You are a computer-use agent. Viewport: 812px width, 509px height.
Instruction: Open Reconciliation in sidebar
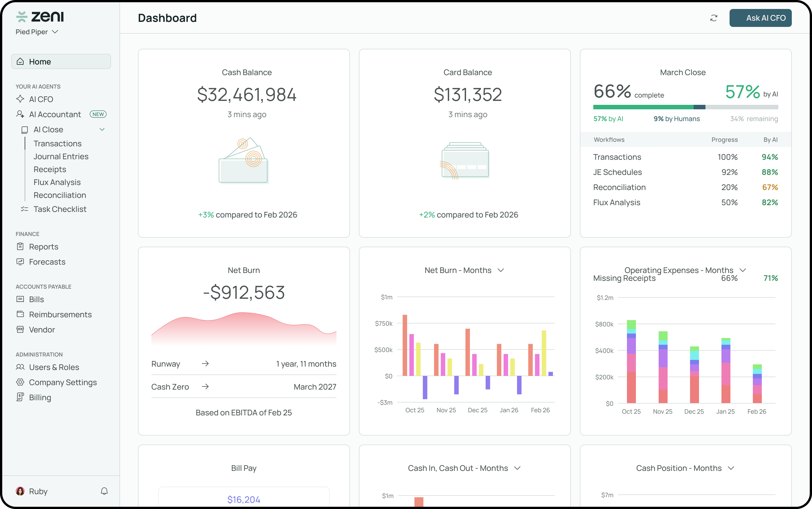(x=60, y=195)
